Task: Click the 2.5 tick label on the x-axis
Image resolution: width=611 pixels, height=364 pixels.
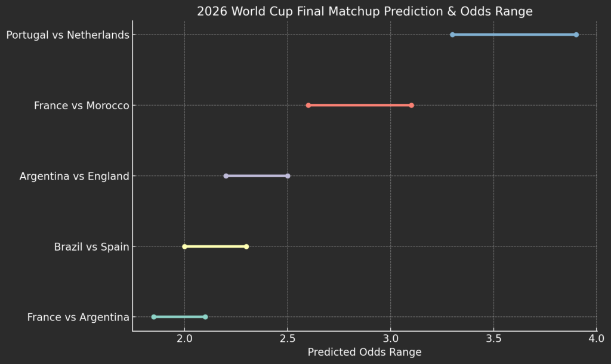Action: point(288,340)
